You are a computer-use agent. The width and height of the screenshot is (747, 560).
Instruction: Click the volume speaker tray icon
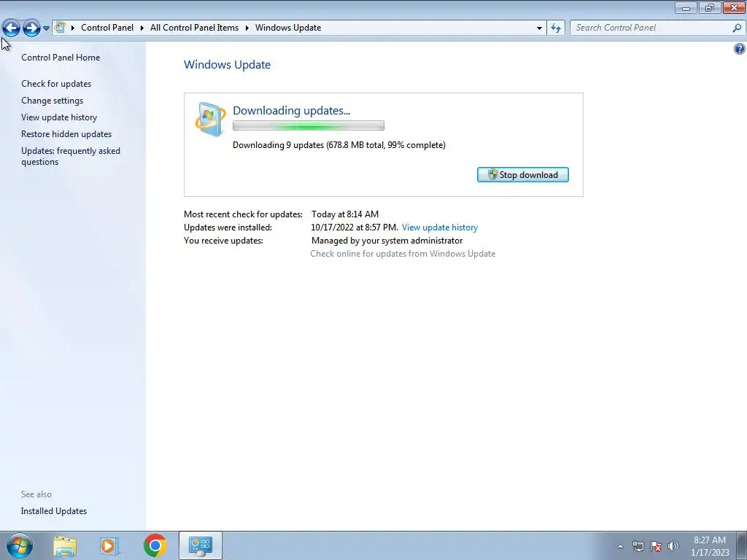(673, 546)
